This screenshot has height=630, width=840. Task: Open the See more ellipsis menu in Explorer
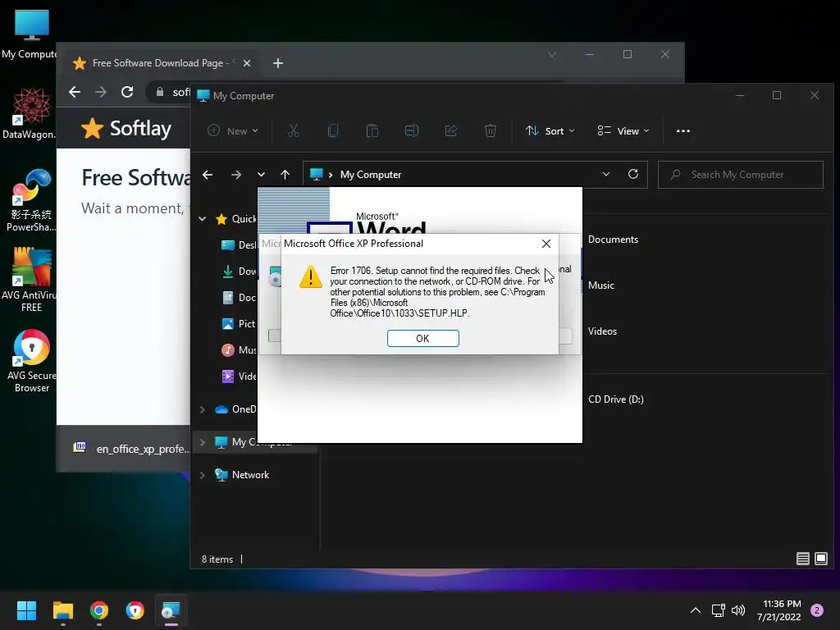683,130
